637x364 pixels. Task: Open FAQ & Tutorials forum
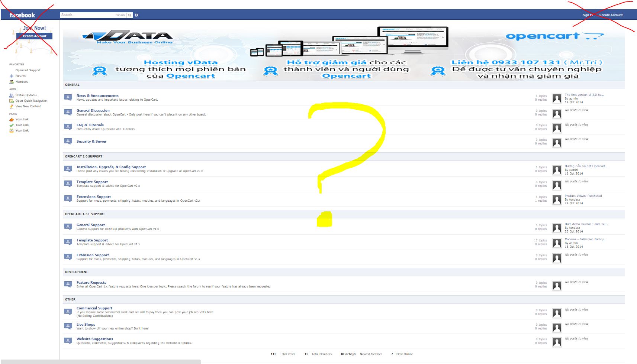point(90,125)
